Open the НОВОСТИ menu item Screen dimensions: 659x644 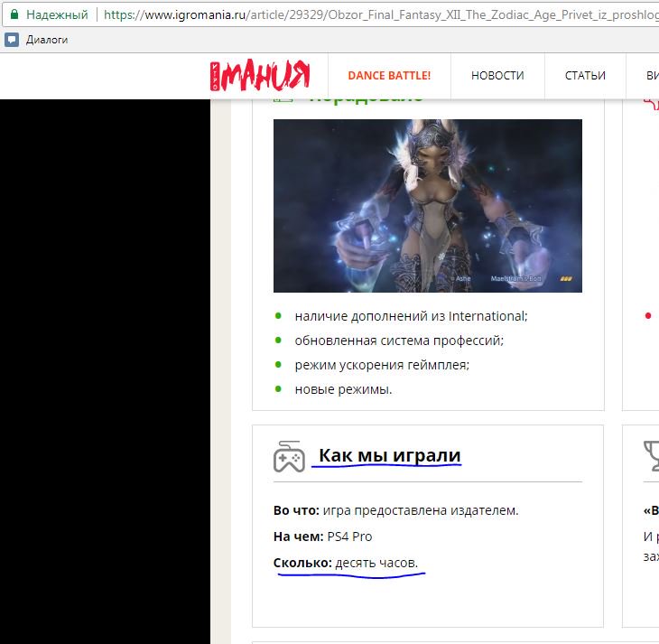(x=497, y=76)
